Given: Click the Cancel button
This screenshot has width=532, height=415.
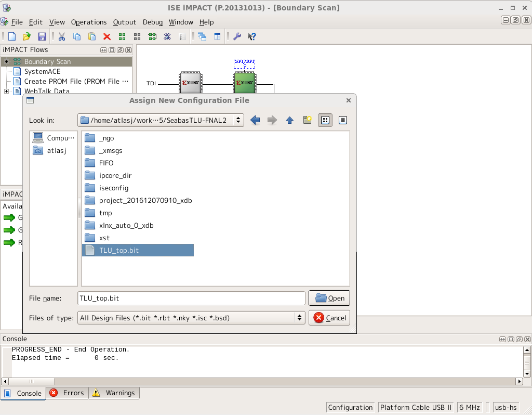Looking at the screenshot, I should [x=329, y=318].
